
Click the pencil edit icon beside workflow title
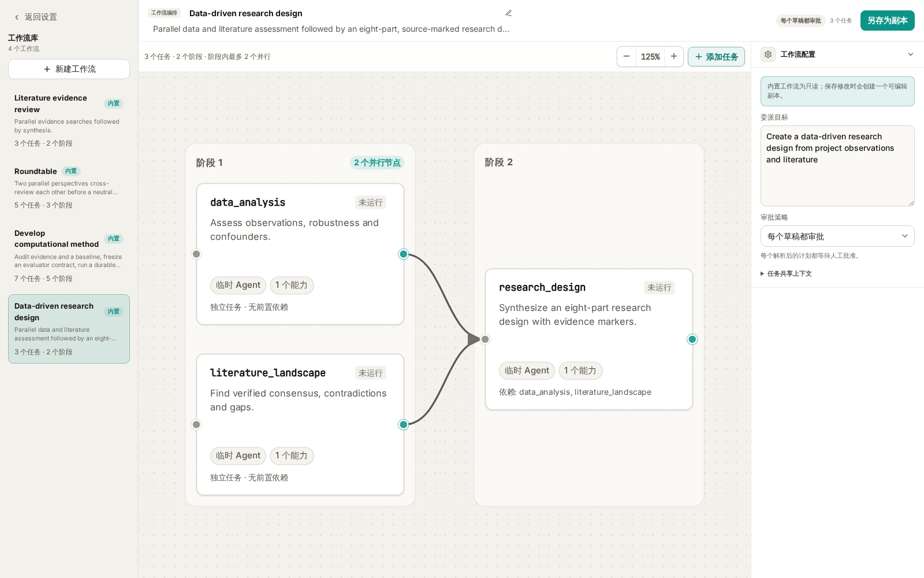[x=509, y=13]
